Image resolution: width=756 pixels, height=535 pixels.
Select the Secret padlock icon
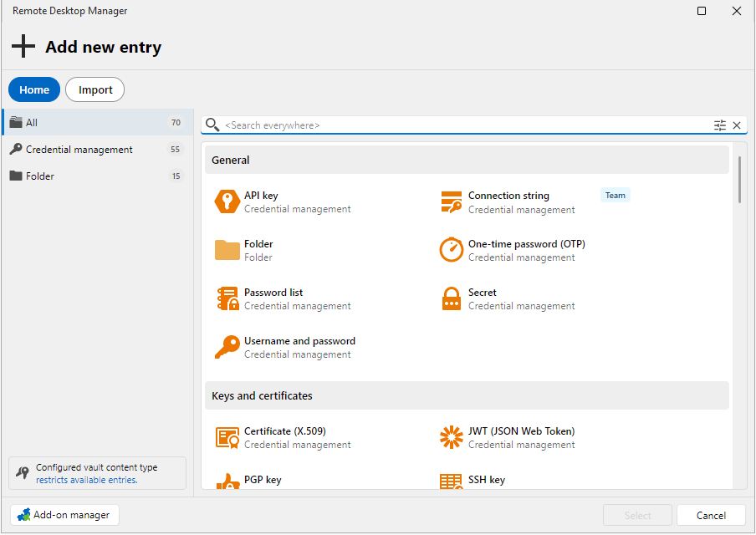pyautogui.click(x=452, y=298)
